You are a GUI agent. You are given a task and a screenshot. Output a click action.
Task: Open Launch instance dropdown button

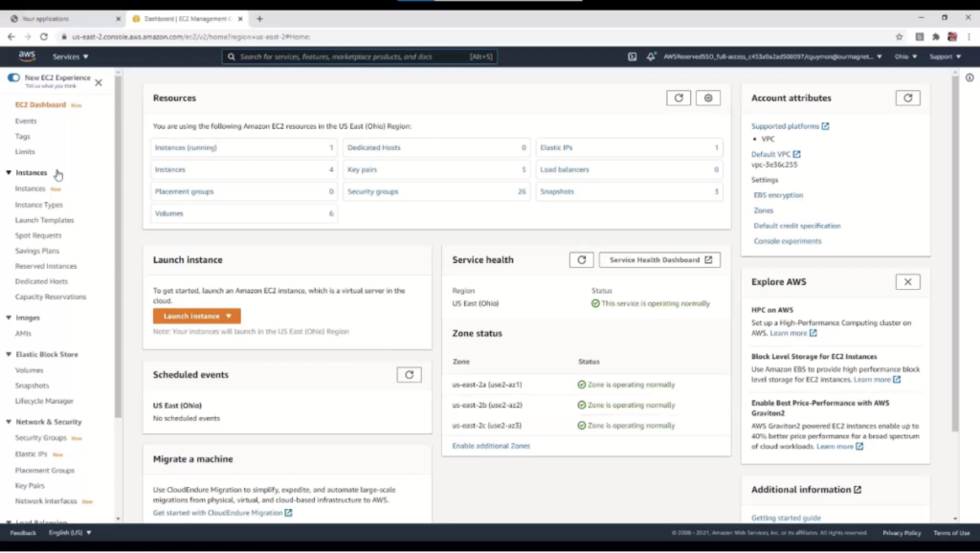pyautogui.click(x=197, y=316)
